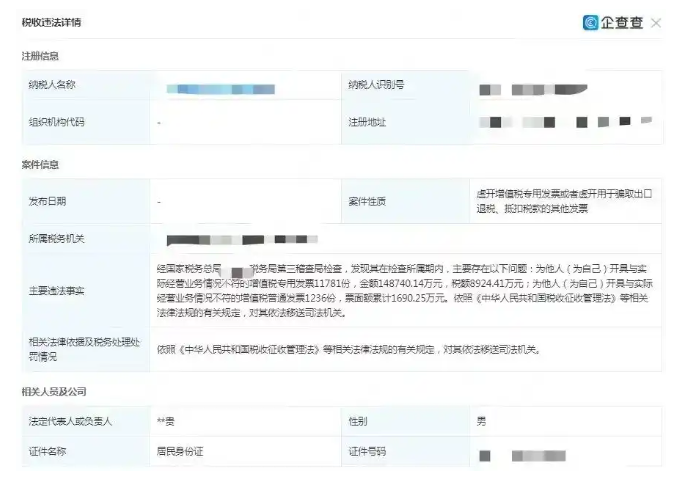Click the legal representative name **贵
Viewport: 696px width, 488px height.
(166, 421)
